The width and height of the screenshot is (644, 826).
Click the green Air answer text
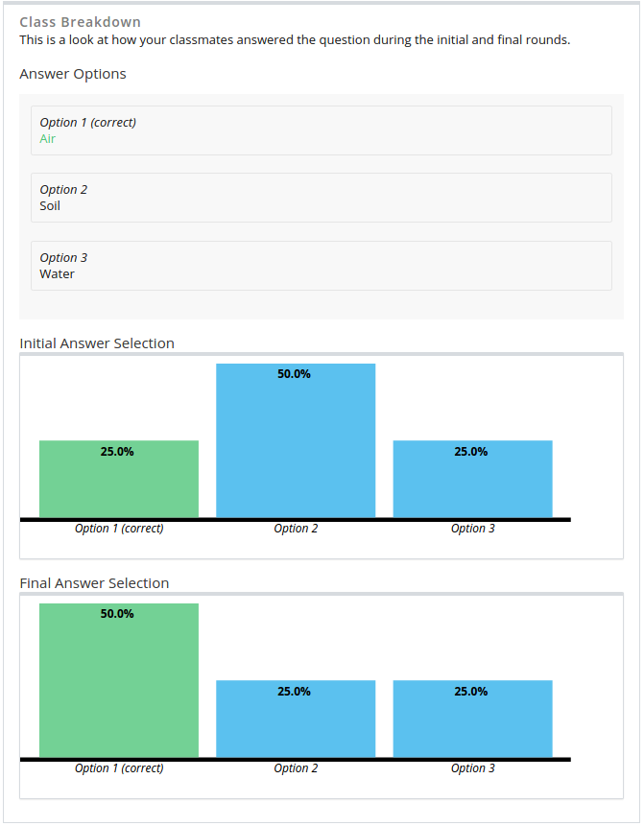click(48, 139)
